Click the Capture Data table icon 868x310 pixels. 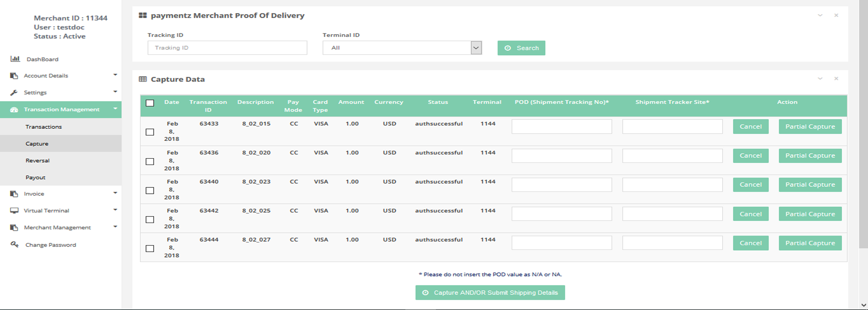(x=143, y=79)
